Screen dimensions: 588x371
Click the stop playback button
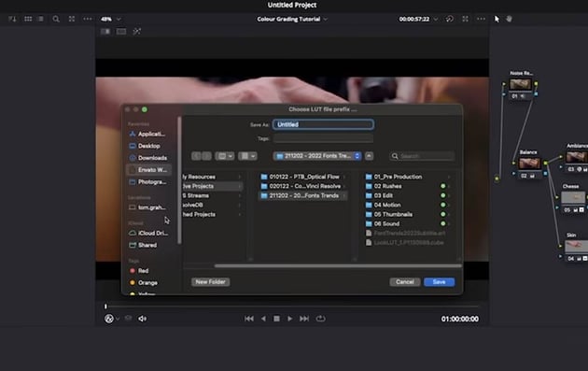coord(276,319)
